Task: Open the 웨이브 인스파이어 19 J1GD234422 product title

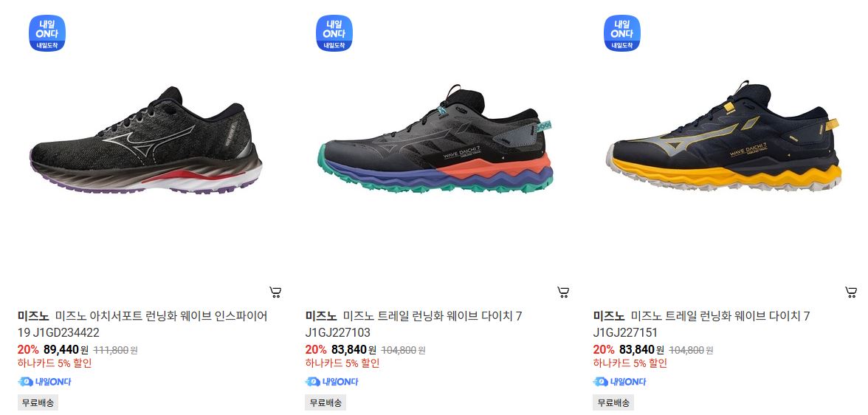Action: pos(143,324)
